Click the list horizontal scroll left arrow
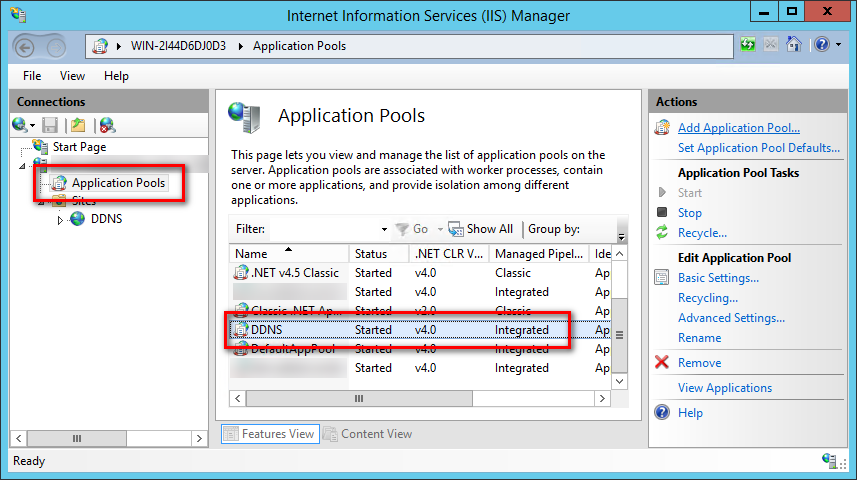This screenshot has width=857, height=480. click(x=238, y=399)
